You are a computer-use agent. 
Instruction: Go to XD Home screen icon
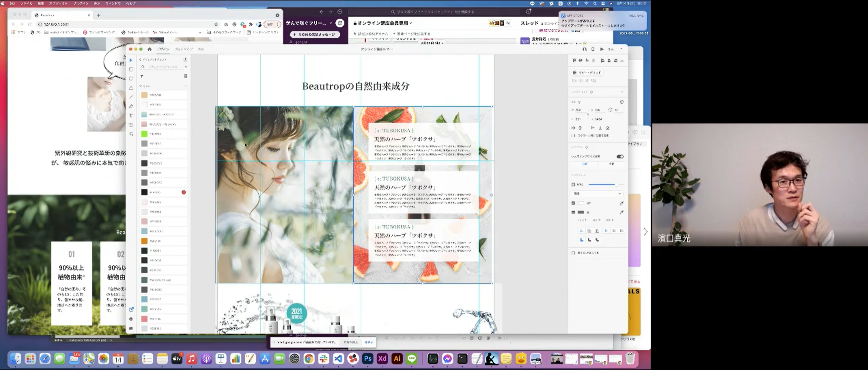pos(150,49)
